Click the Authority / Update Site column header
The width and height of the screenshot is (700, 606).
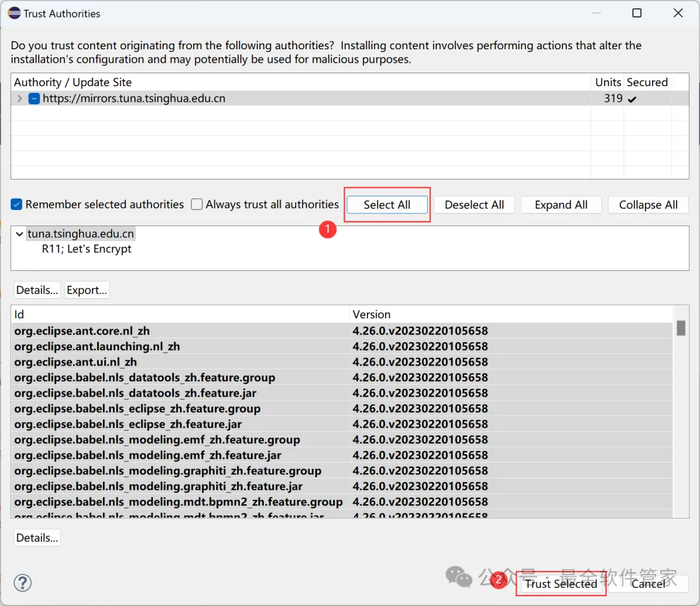[x=301, y=82]
